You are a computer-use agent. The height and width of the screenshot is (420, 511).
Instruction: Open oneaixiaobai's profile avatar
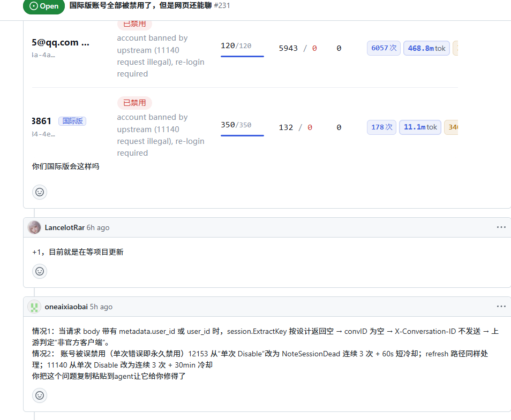[x=34, y=307]
